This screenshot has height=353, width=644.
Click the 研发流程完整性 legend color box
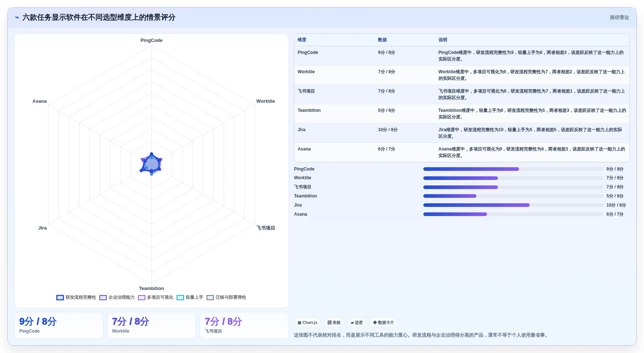(60, 298)
